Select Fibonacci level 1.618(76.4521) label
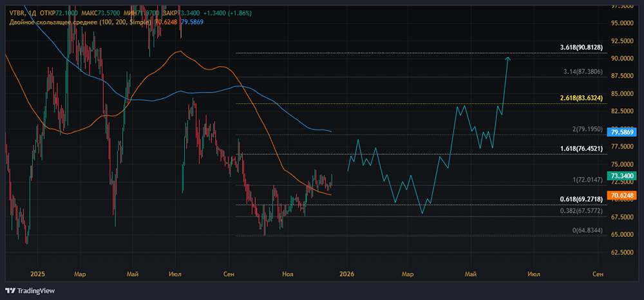Screen dimensions: 644x300 click(581, 149)
